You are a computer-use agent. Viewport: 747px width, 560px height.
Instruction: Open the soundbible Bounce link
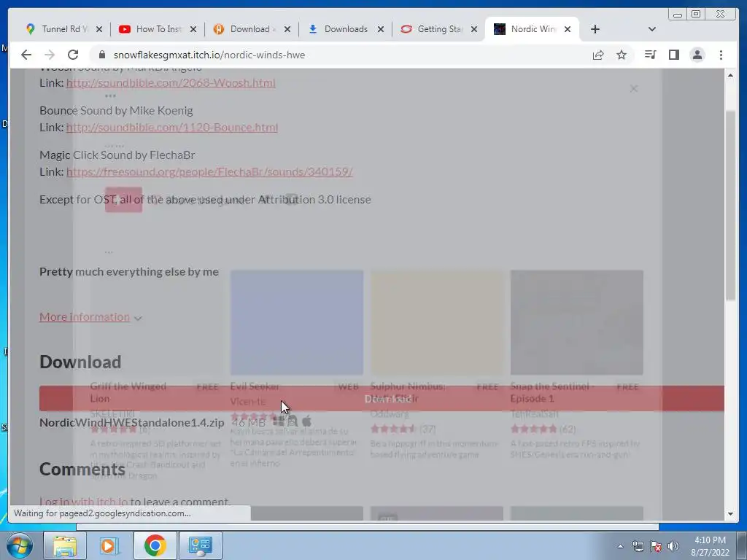[x=172, y=127]
